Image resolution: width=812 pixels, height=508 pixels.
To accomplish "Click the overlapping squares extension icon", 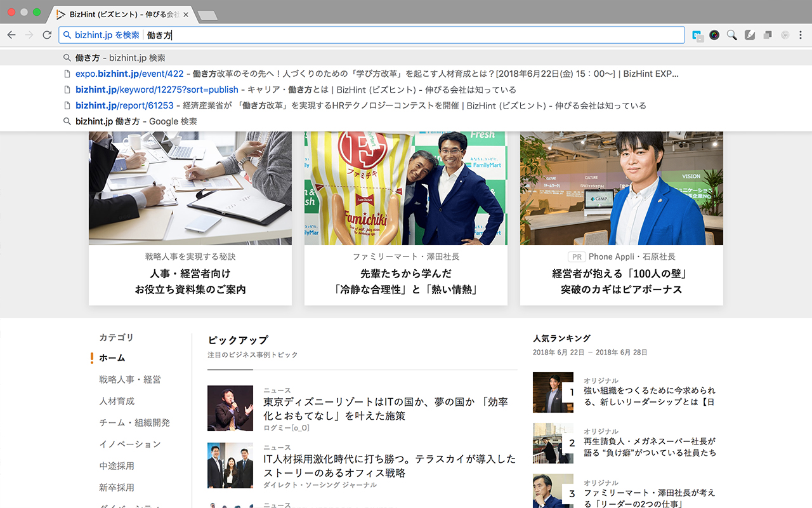I will 768,35.
